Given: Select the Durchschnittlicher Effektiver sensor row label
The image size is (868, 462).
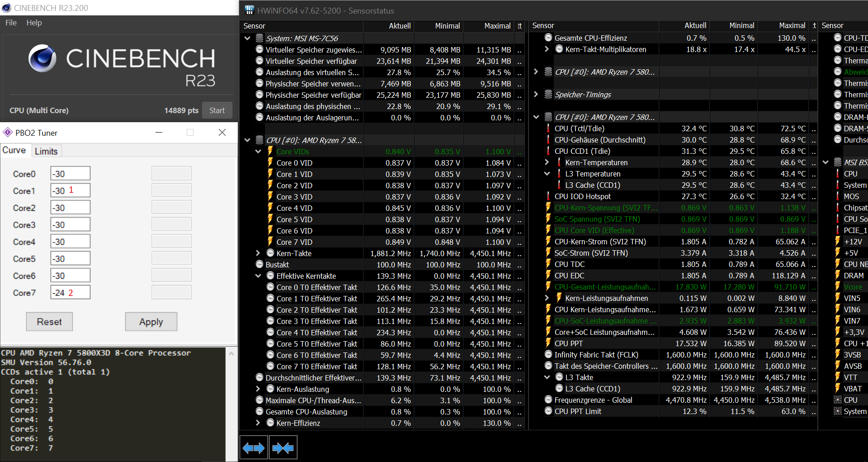Looking at the screenshot, I should (x=314, y=378).
